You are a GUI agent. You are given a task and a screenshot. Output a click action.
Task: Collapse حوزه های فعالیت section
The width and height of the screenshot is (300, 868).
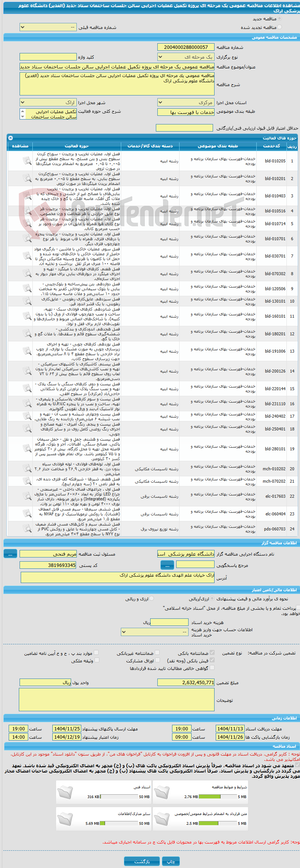pos(11,138)
